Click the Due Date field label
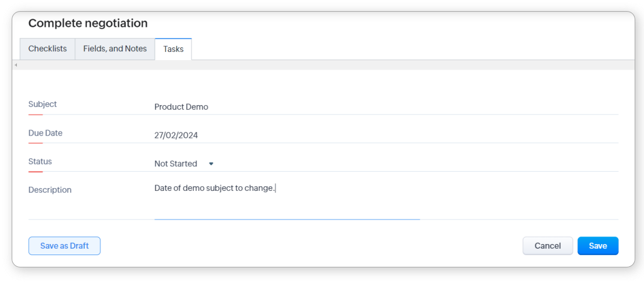This screenshot has height=282, width=644. 45,133
